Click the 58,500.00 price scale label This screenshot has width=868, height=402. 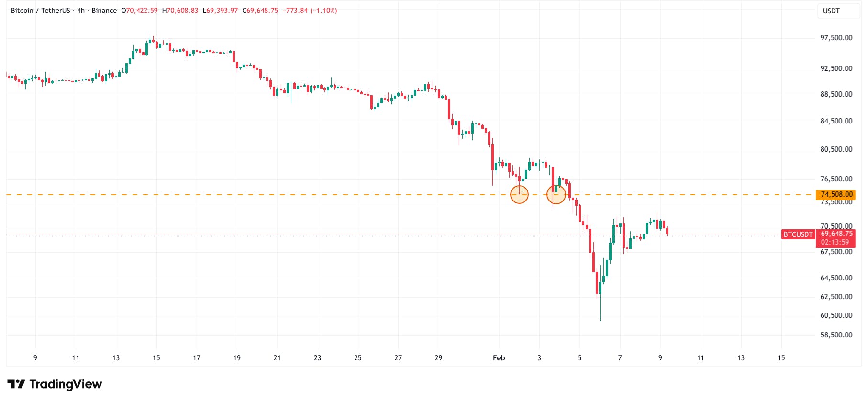coord(836,335)
